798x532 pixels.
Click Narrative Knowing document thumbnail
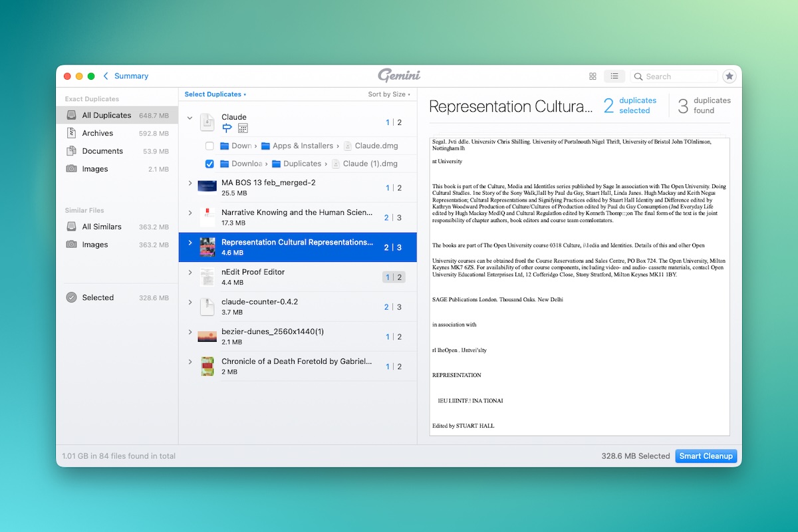(x=207, y=217)
